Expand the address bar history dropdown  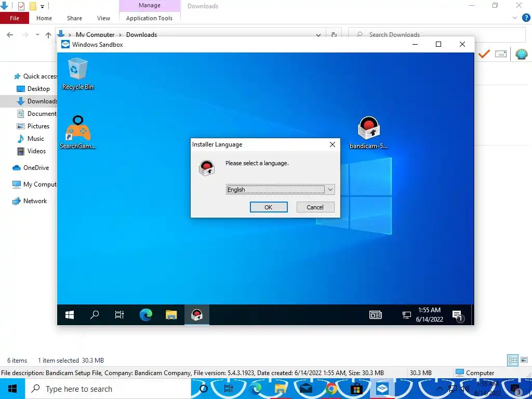point(318,35)
